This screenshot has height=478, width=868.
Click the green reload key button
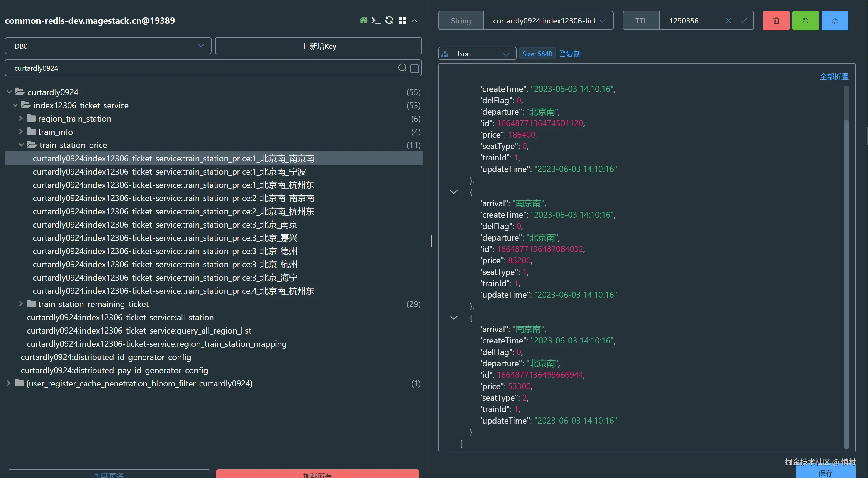coord(805,21)
